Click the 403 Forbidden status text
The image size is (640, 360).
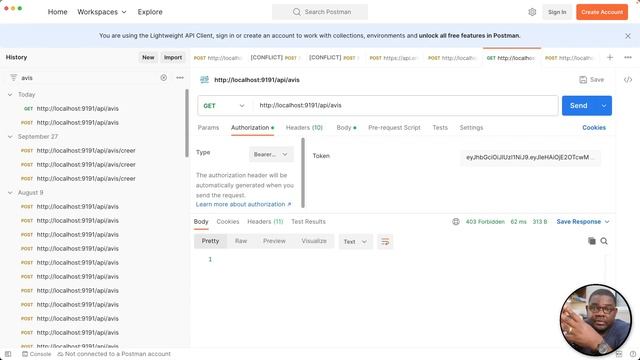[485, 222]
